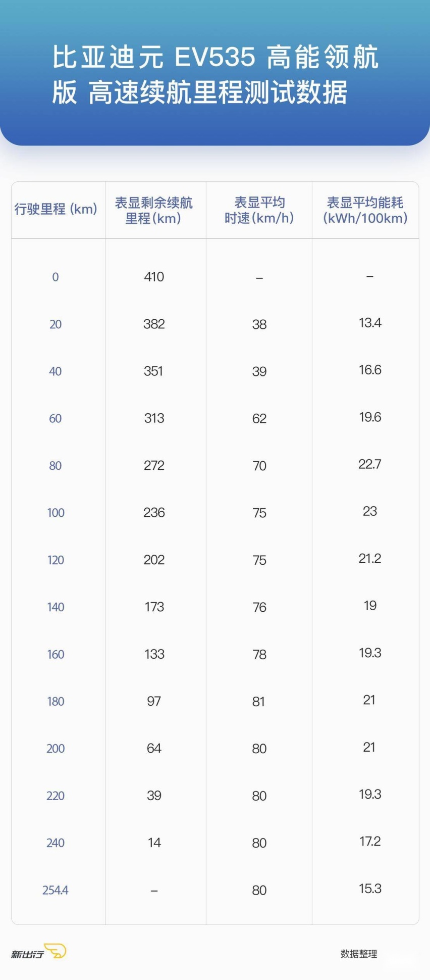Click the 410 remaining range cell
This screenshot has width=430, height=980.
pos(154,277)
